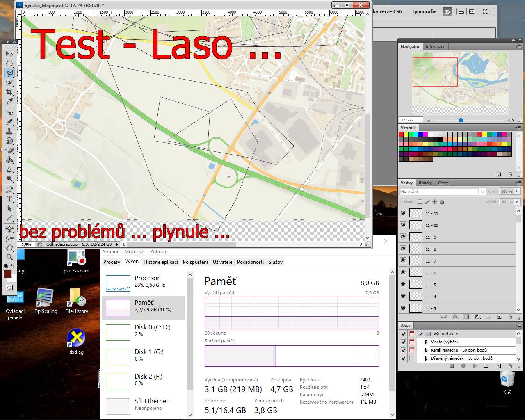Select the Background Eraser tool
Image resolution: width=525 pixels, height=420 pixels.
(9, 150)
